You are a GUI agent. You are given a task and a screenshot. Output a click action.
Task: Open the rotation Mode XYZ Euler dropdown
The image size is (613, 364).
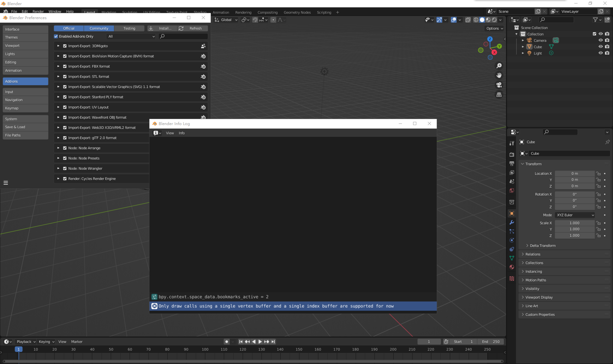click(x=575, y=215)
